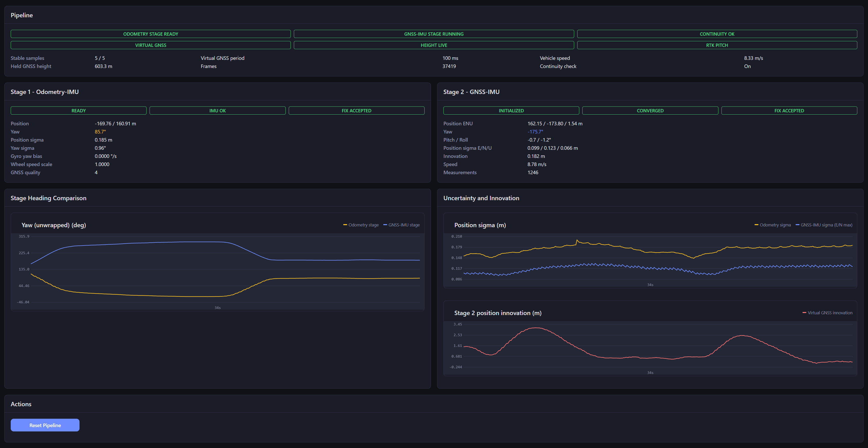Select the ODOMETRY STAGE READY status badge
Image resolution: width=868 pixels, height=448 pixels.
tap(151, 34)
